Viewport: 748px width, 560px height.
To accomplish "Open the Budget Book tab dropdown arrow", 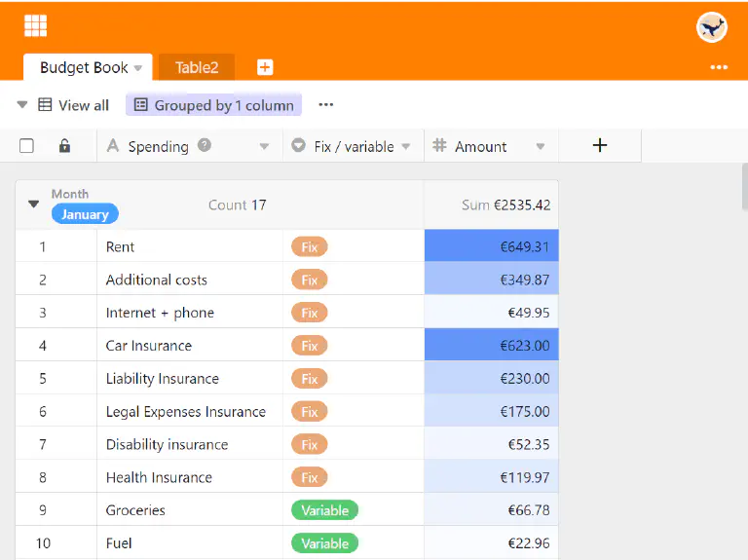I will click(x=138, y=68).
